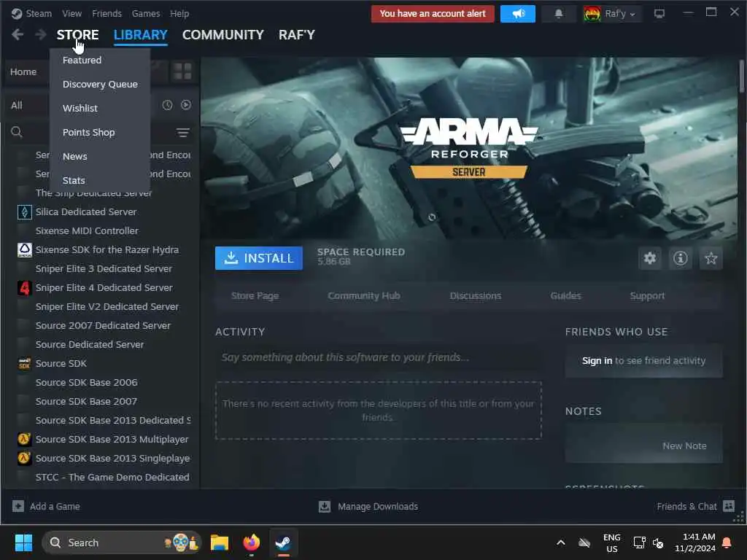Select Discovery Queue in the Store menu
Viewport: 747px width, 560px height.
point(100,85)
